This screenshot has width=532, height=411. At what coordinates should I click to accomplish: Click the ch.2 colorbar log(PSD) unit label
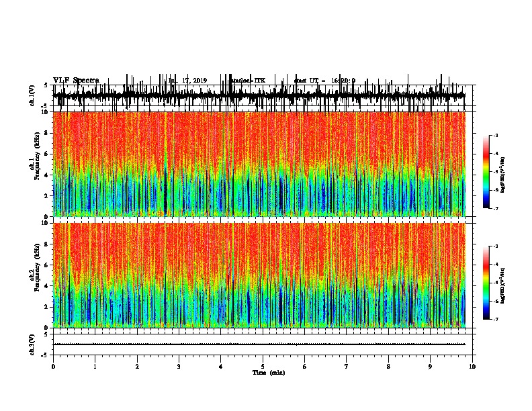[x=503, y=285]
